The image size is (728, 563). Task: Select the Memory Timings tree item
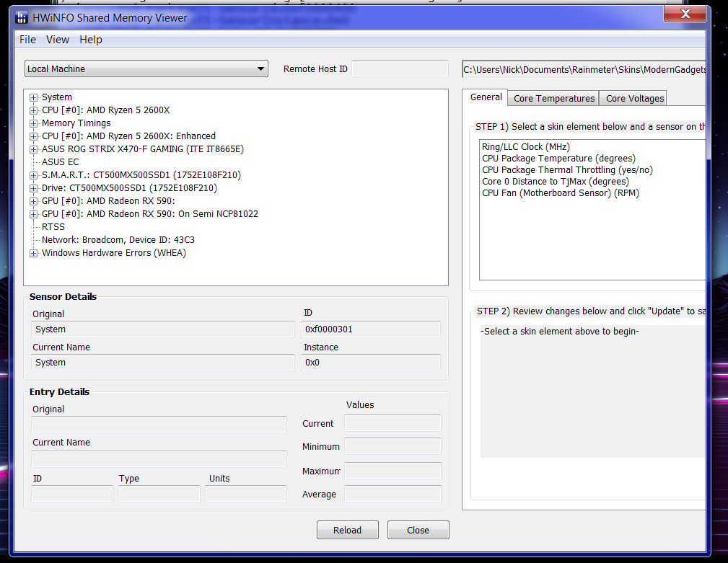click(x=76, y=123)
